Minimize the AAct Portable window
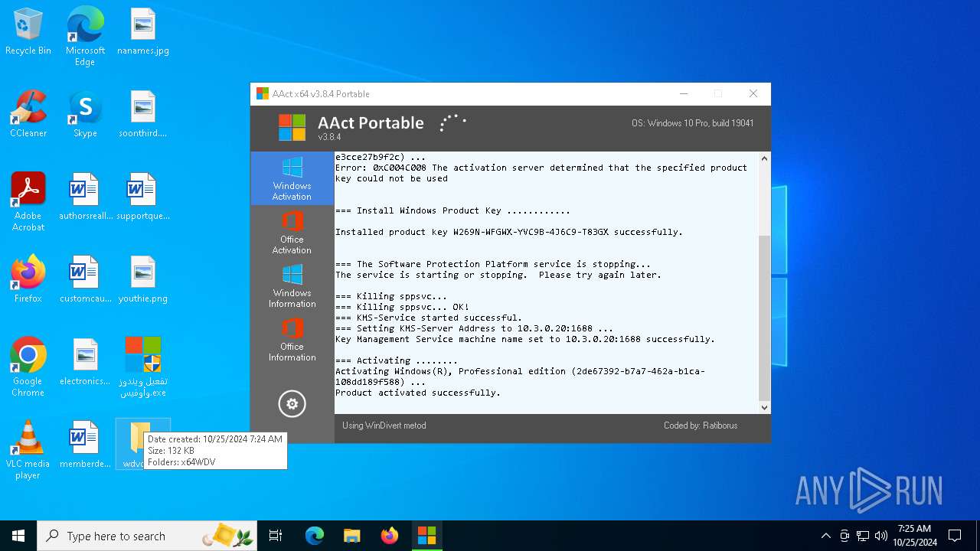This screenshot has width=980, height=551. (683, 93)
